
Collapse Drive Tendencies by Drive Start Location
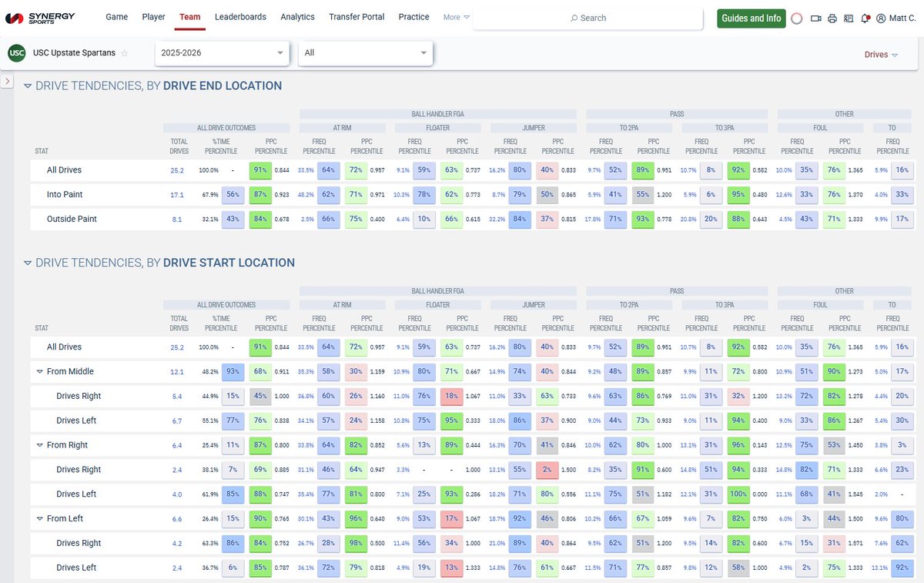click(x=28, y=263)
